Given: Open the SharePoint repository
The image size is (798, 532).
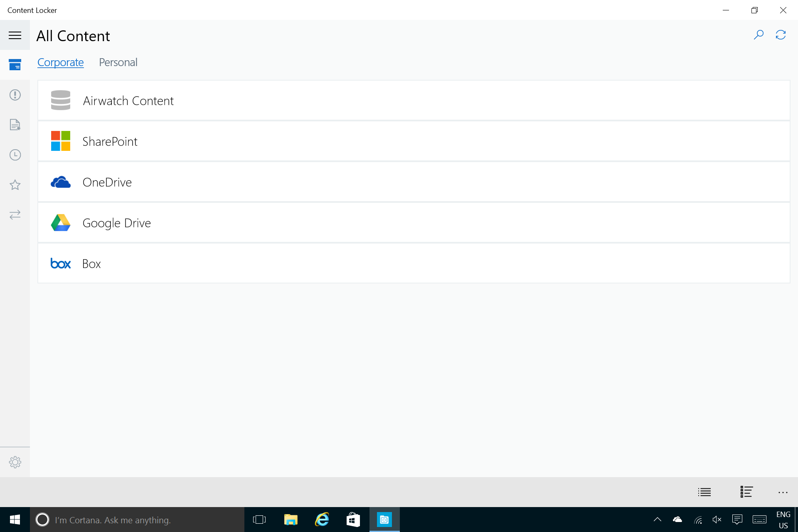Looking at the screenshot, I should [110, 141].
